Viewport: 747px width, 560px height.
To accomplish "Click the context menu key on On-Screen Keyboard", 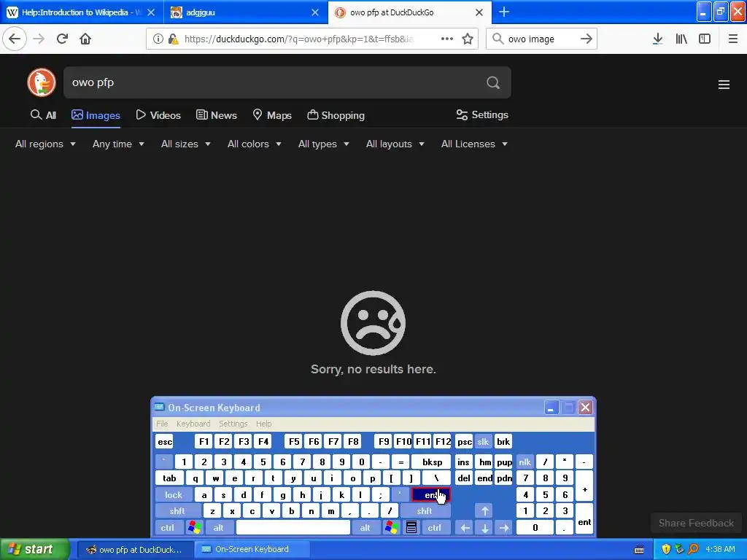I will pos(411,528).
